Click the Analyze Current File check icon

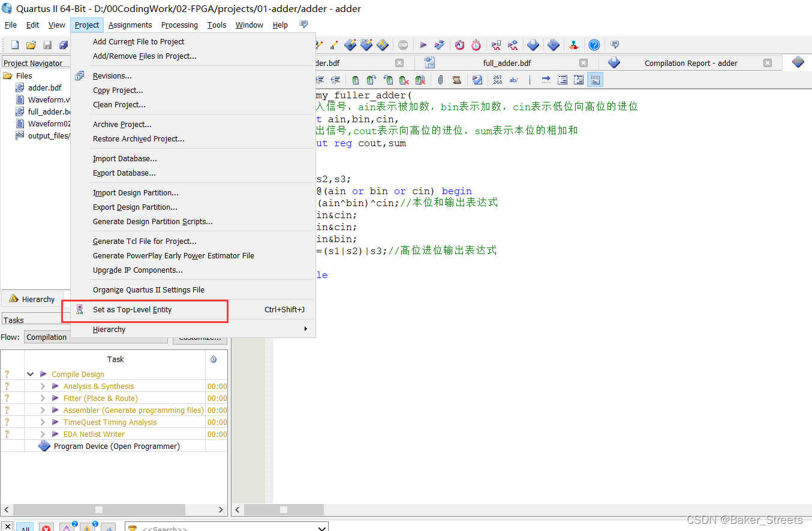point(477,80)
